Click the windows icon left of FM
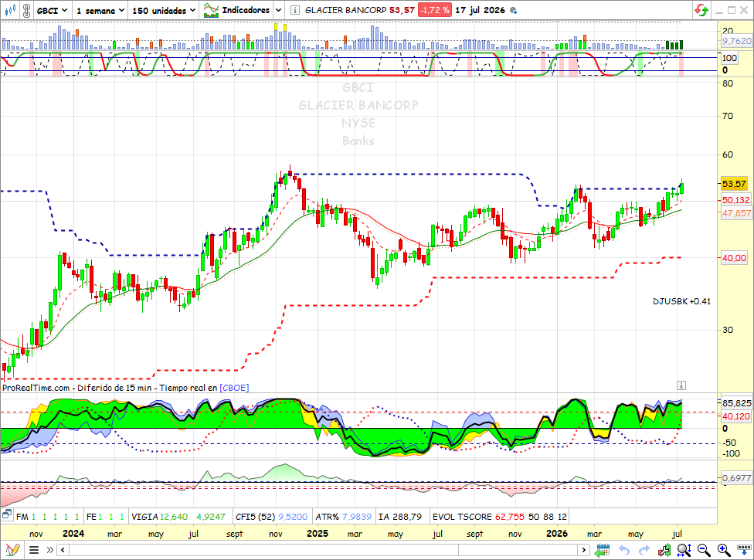Screen dimensions: 754x560 click(x=7, y=515)
